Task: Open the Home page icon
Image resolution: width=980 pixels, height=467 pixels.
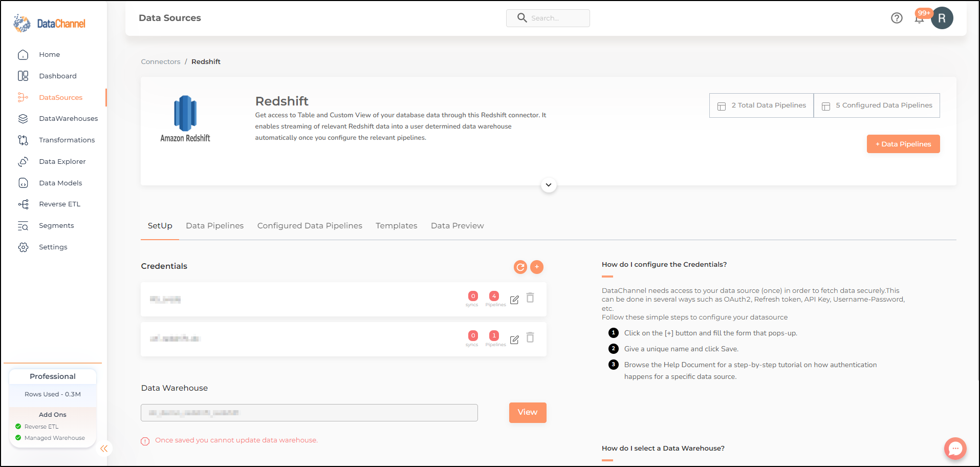Action: [x=23, y=55]
